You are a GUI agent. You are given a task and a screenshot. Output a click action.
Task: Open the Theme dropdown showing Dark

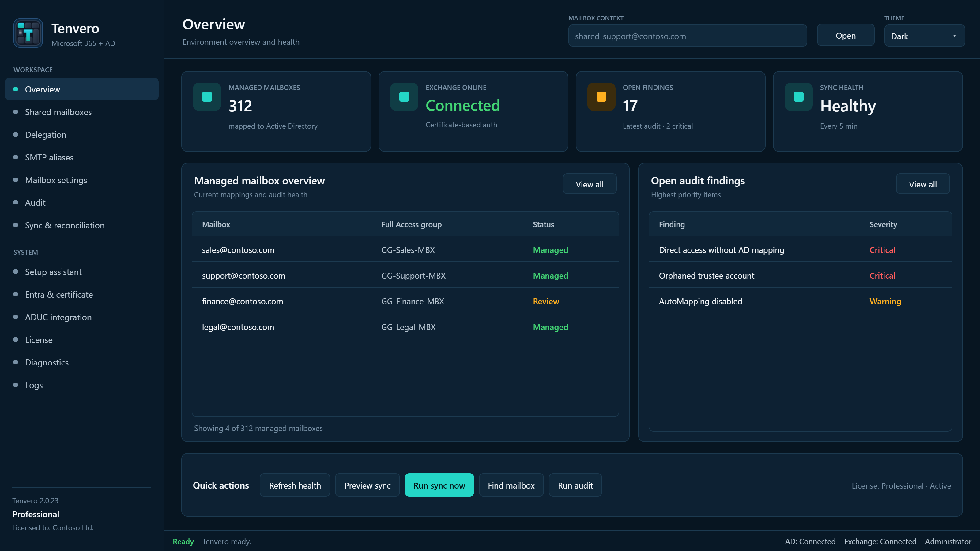925,36
